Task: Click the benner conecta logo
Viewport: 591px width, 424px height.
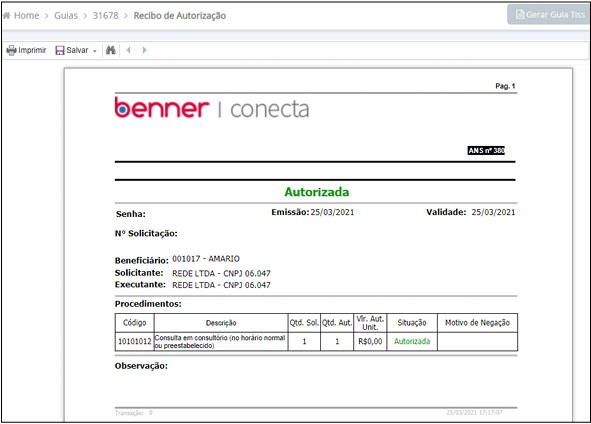Action: coord(212,108)
